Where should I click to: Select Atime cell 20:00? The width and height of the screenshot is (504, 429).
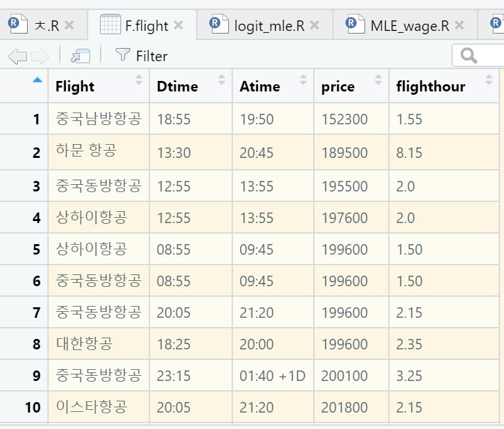point(273,344)
